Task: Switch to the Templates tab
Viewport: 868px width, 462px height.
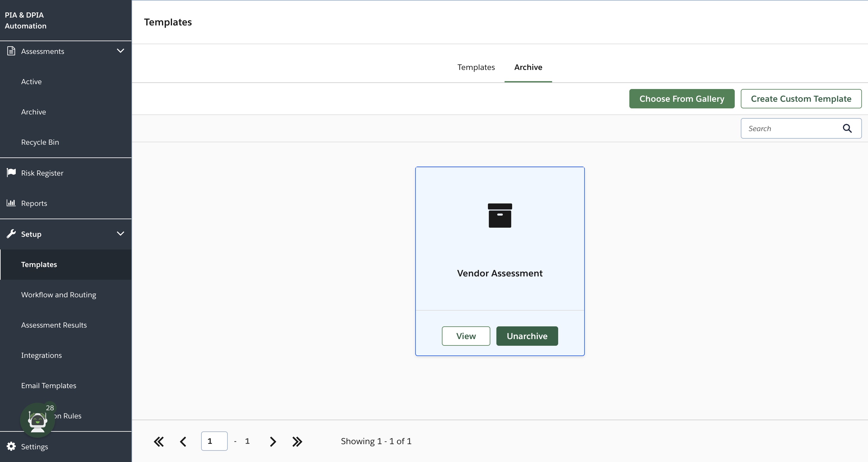Action: 476,67
